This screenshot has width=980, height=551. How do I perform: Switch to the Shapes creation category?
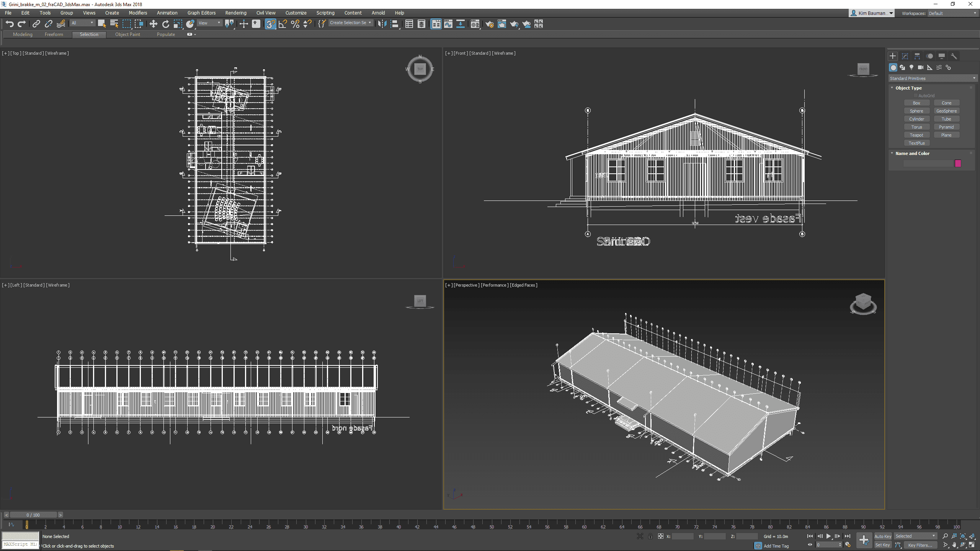pyautogui.click(x=902, y=67)
